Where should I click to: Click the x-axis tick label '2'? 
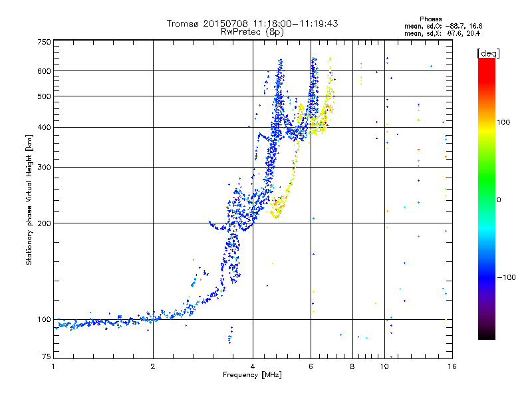(153, 366)
